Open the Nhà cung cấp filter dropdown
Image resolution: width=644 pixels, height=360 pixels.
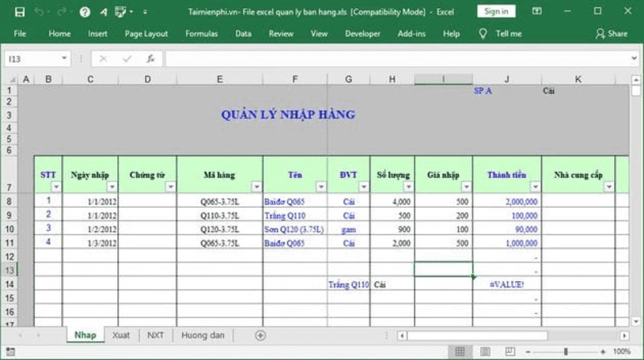(x=609, y=187)
